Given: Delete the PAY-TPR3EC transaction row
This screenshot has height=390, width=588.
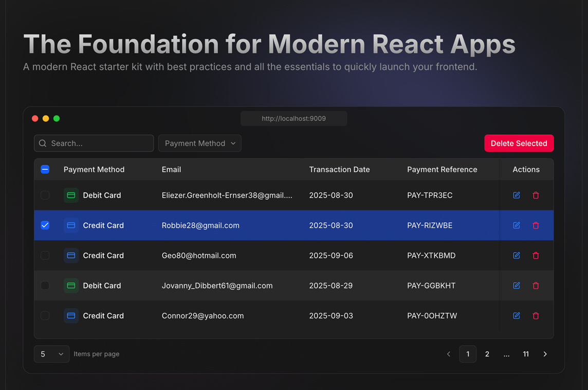Looking at the screenshot, I should click(536, 196).
